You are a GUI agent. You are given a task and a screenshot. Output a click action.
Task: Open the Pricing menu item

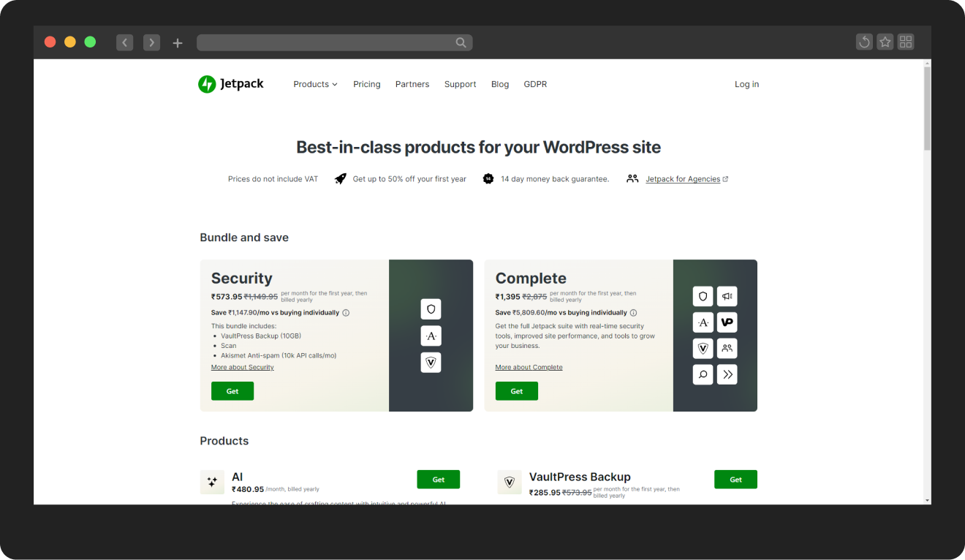366,84
